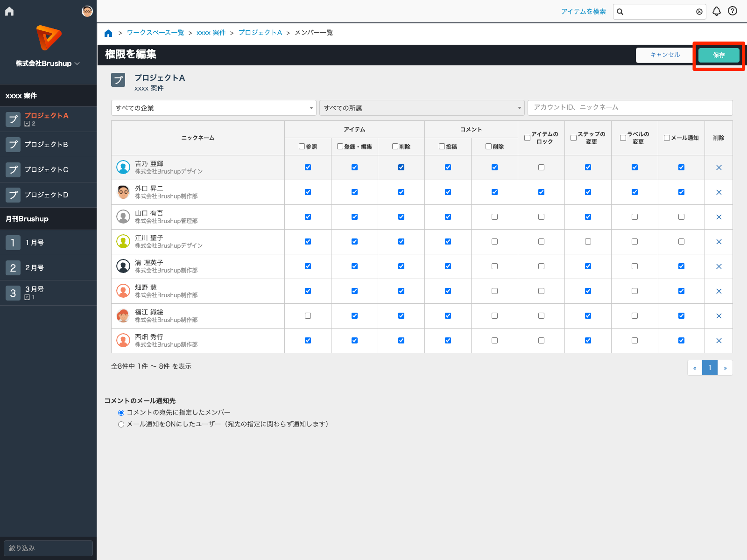This screenshot has height=560, width=747.
Task: Open the user avatar in the sidebar
Action: point(87,11)
